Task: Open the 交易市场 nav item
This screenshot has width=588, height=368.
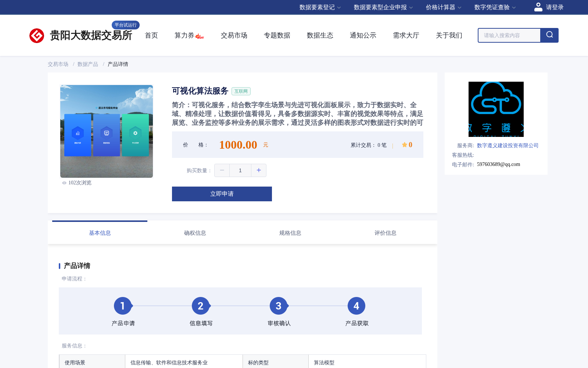Action: coord(234,35)
